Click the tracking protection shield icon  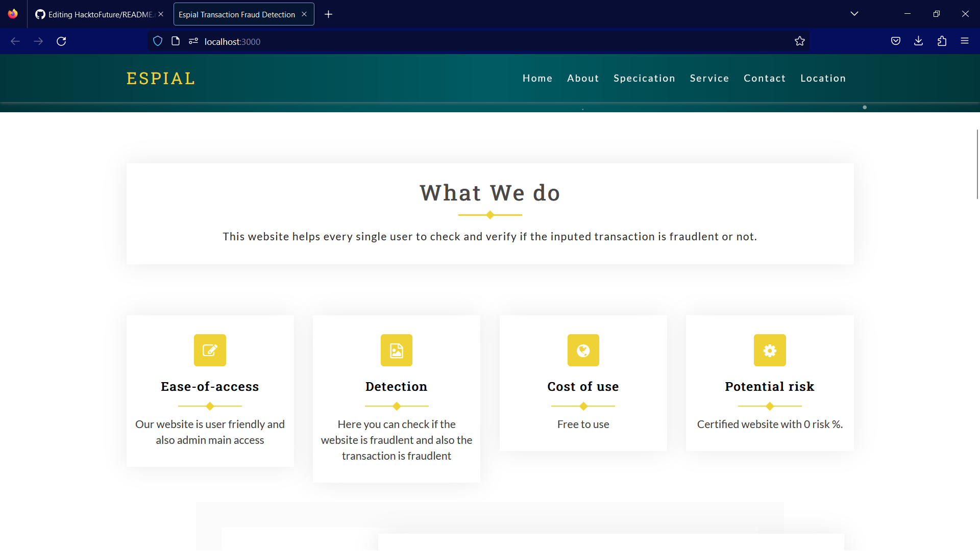(x=157, y=41)
